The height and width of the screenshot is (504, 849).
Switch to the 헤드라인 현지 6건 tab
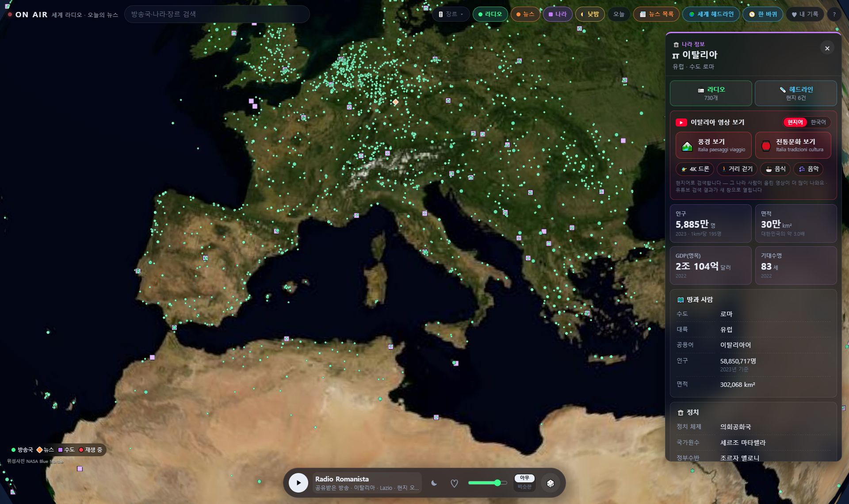pos(796,93)
